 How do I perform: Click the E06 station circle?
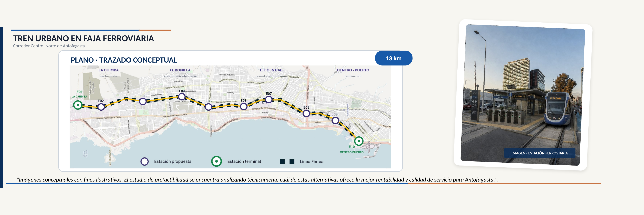[x=244, y=107]
